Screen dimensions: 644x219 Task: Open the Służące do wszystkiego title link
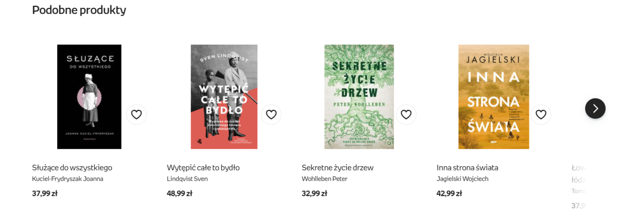coord(72,168)
